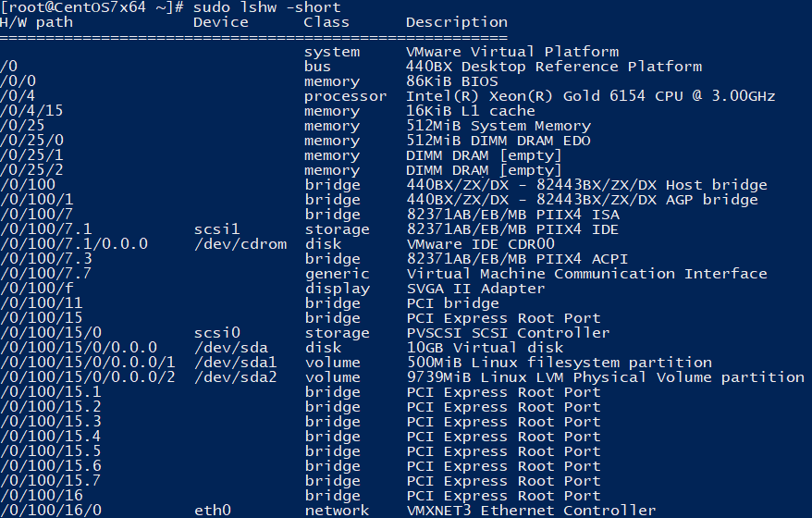Click the 'eth0' network device name

click(213, 511)
